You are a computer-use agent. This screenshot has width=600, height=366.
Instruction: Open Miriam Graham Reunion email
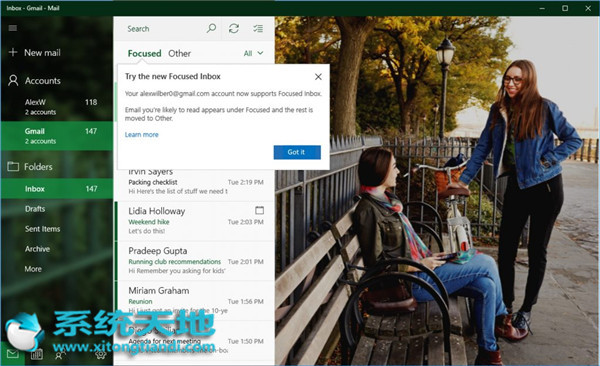pyautogui.click(x=195, y=301)
